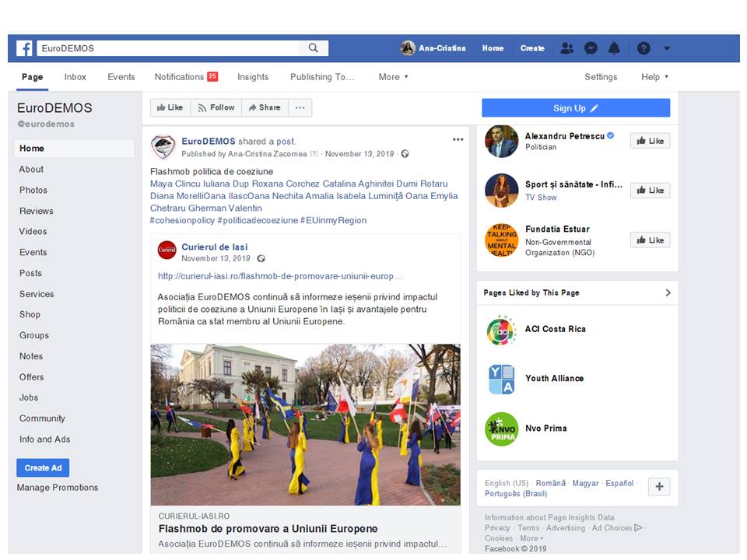Open friend requests icon
The height and width of the screenshot is (560, 747).
(566, 48)
